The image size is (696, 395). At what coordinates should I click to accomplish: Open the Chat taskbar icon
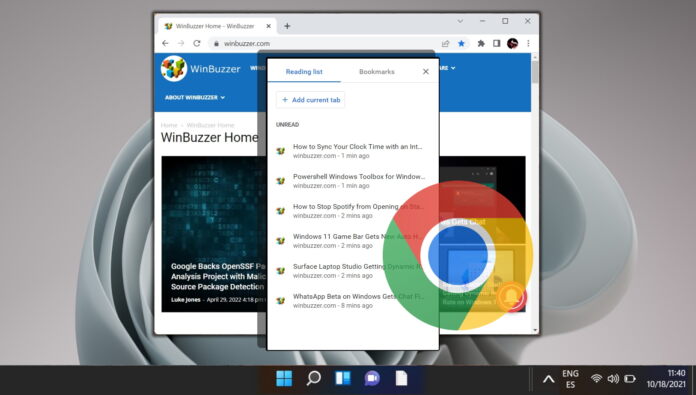(x=372, y=379)
